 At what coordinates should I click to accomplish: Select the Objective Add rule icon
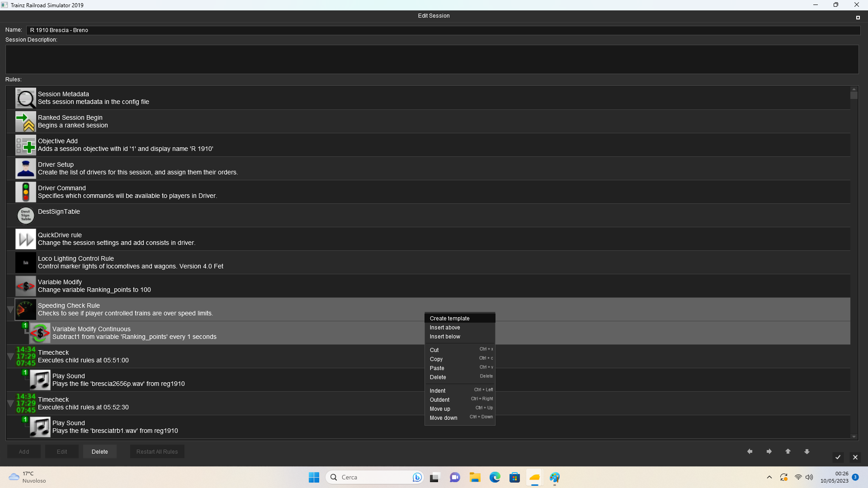[25, 145]
